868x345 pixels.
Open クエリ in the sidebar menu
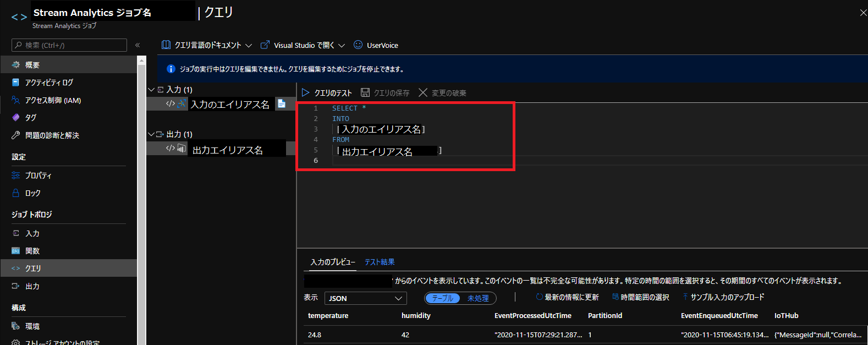(68, 268)
